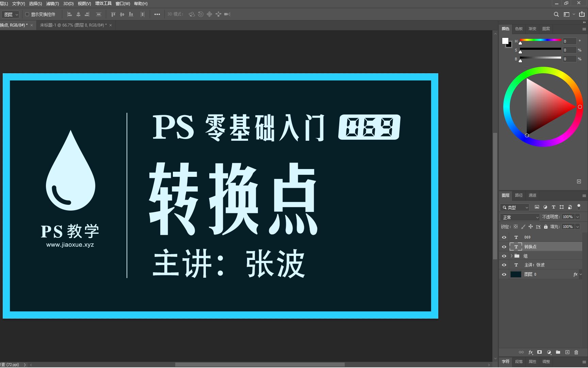The height and width of the screenshot is (368, 588).
Task: Filter layers by smart object icon
Action: coord(570,207)
